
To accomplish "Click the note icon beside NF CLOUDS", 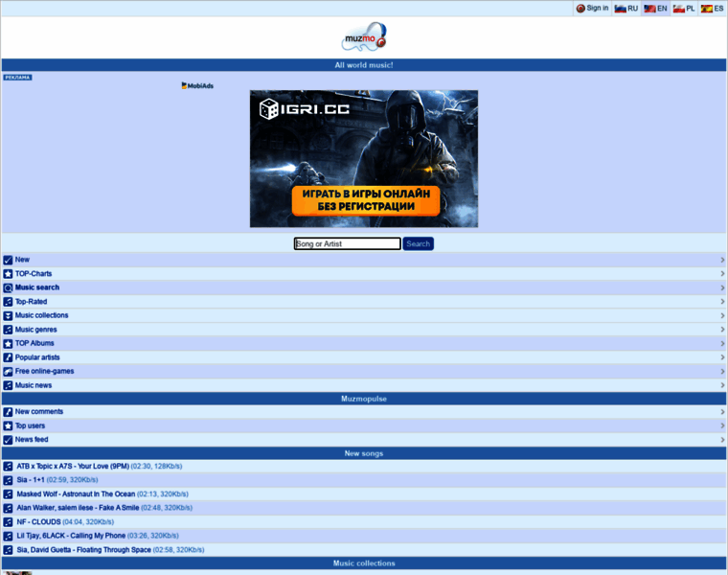I will click(8, 522).
